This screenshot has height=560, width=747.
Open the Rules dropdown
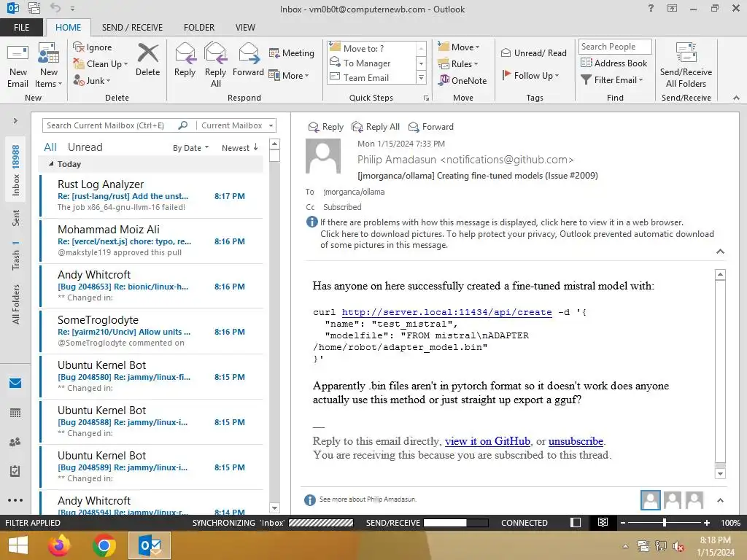(458, 64)
